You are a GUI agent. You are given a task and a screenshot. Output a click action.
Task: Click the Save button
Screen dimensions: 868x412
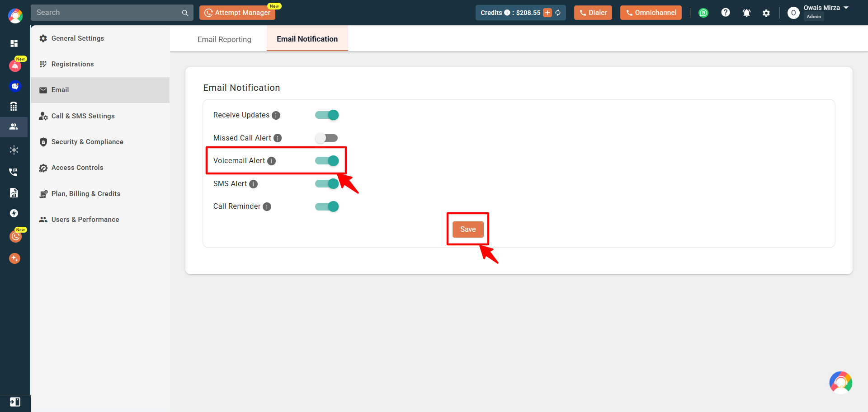[468, 229]
